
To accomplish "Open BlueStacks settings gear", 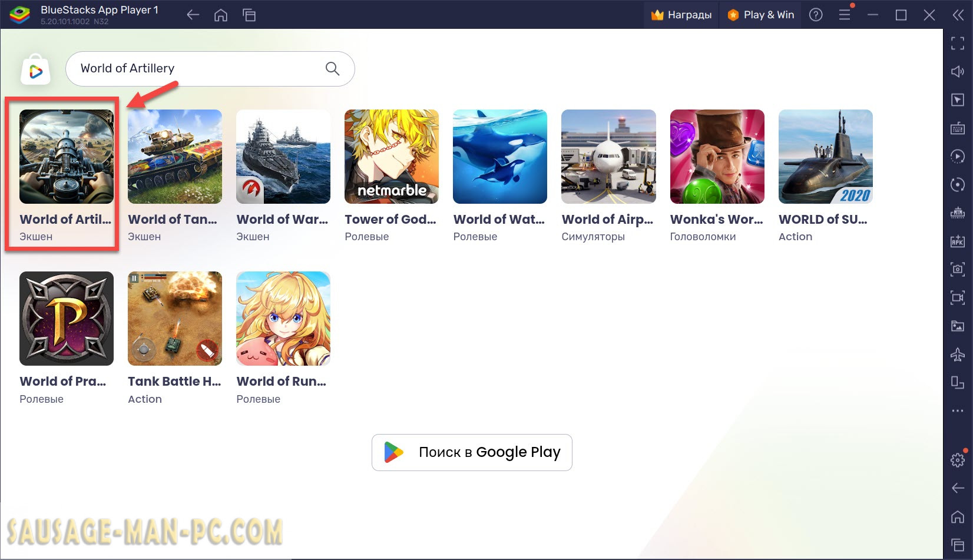I will pyautogui.click(x=958, y=460).
